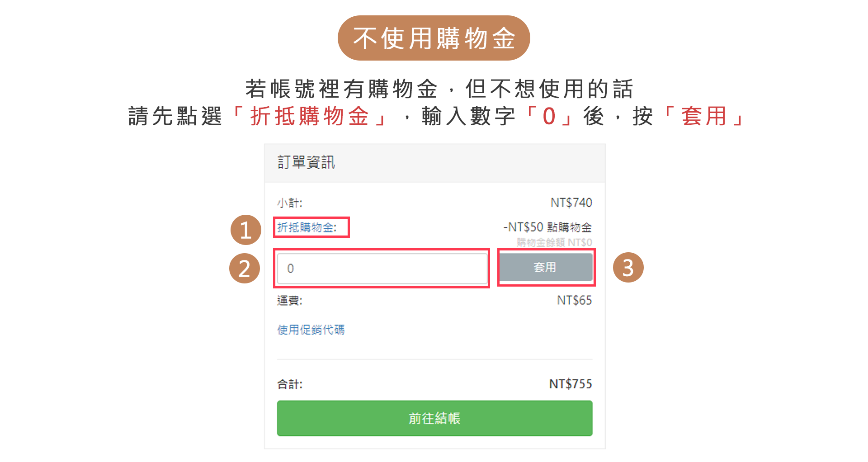
Task: Select the 小計 subtotal label
Action: 290,203
